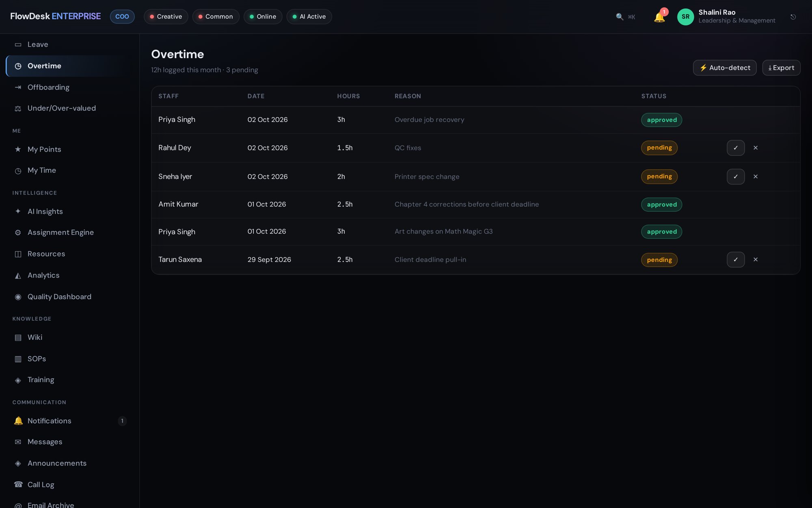Click the SR user avatar
The width and height of the screenshot is (812, 508).
click(x=685, y=17)
